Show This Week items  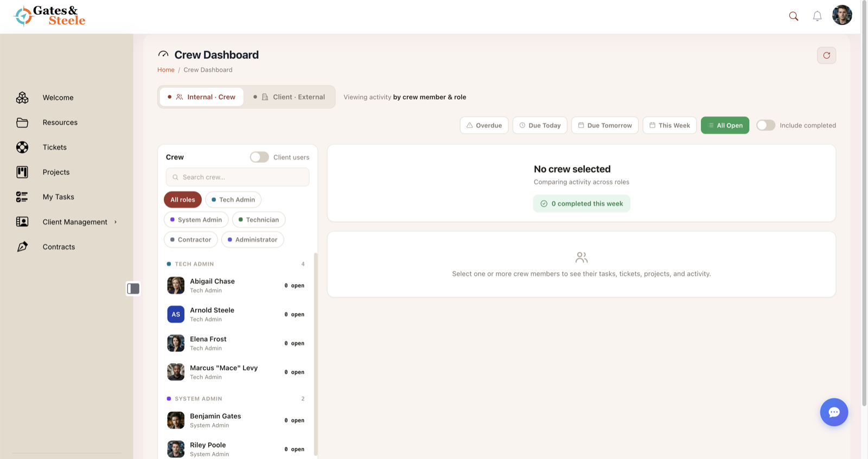670,125
